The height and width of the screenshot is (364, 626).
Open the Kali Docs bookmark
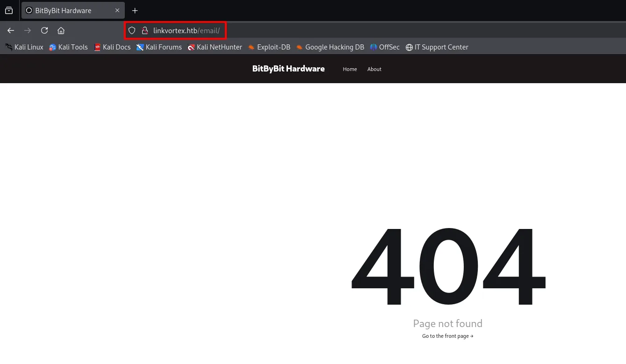[112, 47]
